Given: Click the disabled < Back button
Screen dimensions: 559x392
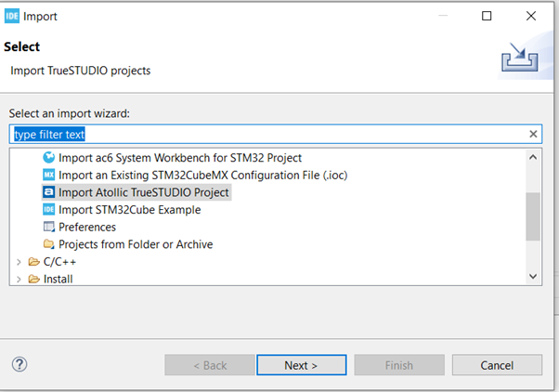Looking at the screenshot, I should [210, 365].
